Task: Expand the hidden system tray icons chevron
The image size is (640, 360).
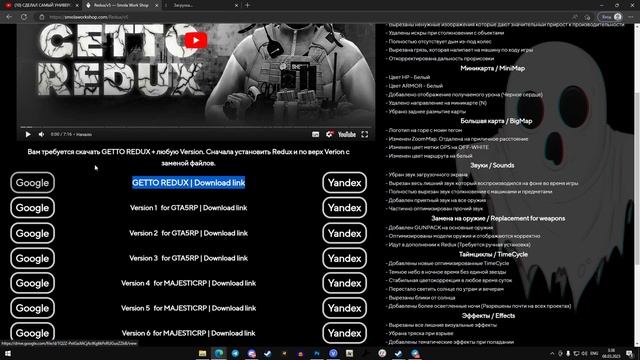Action: (x=552, y=353)
